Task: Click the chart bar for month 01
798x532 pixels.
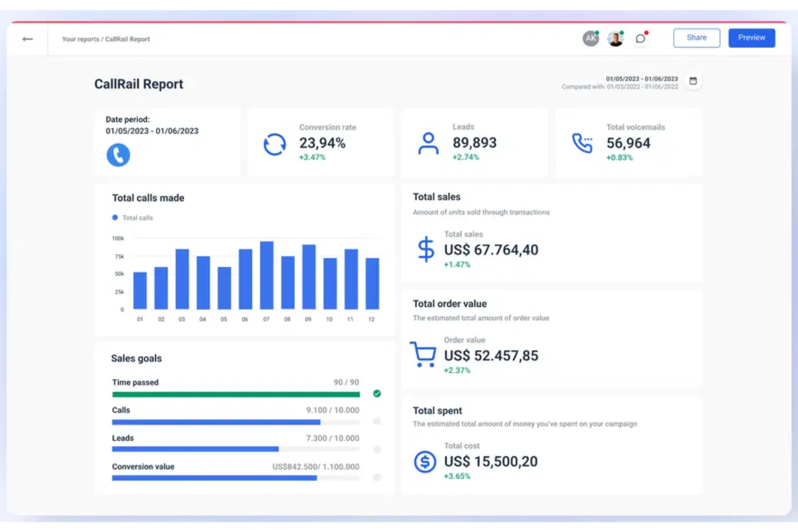Action: (140, 291)
